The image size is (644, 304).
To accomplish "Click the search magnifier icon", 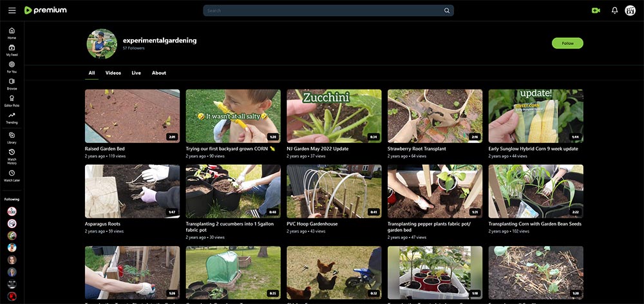I will coord(447,11).
